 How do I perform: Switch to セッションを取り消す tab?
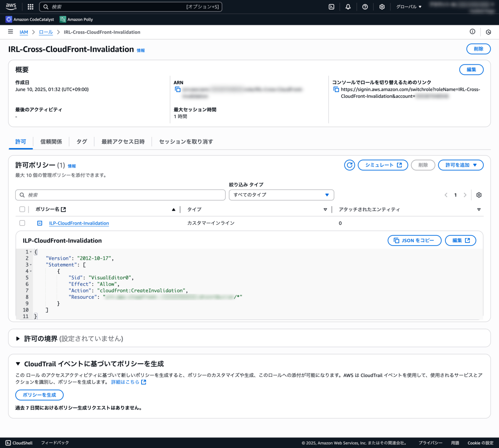[186, 142]
